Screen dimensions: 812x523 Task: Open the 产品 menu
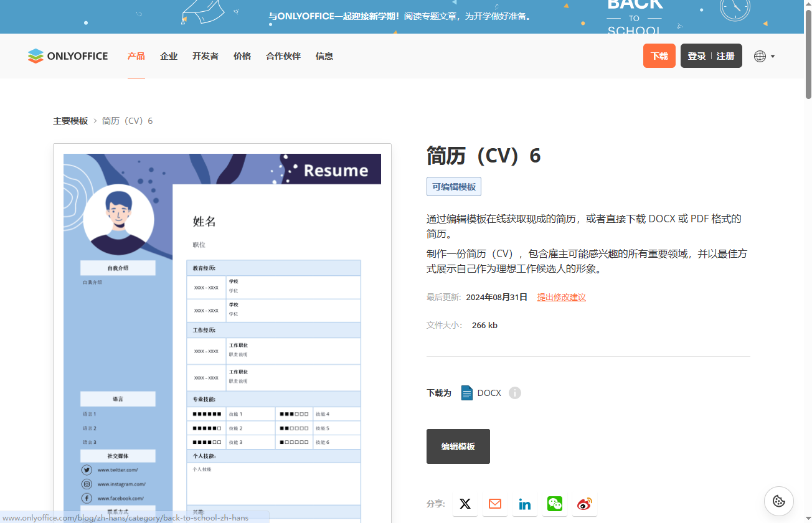click(x=136, y=56)
